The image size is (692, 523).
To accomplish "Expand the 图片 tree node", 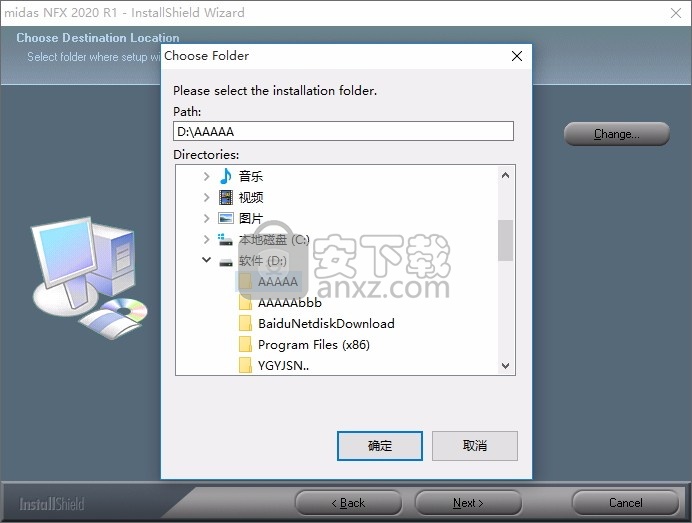I will [206, 218].
